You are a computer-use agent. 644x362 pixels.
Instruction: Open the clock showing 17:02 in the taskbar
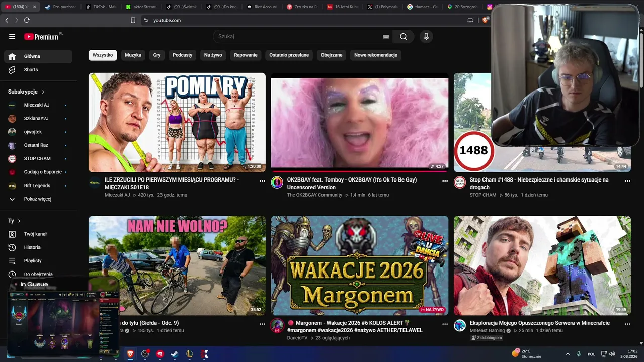pos(629,354)
